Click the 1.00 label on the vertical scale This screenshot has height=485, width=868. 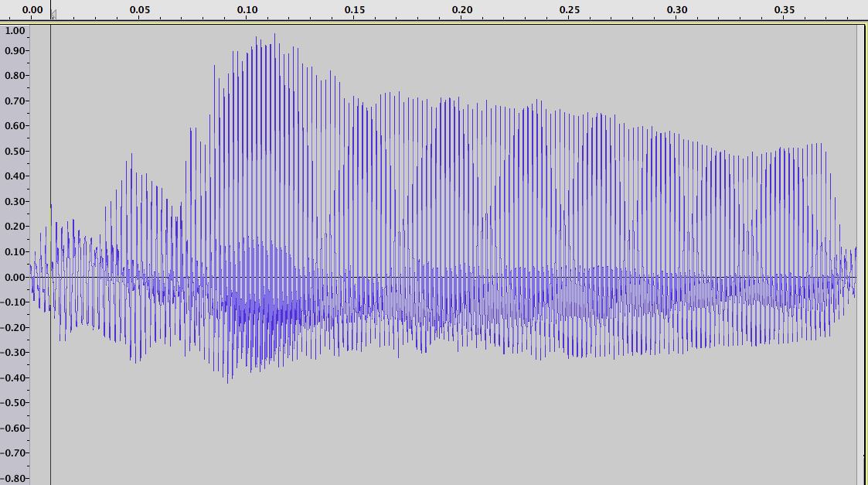[15, 31]
